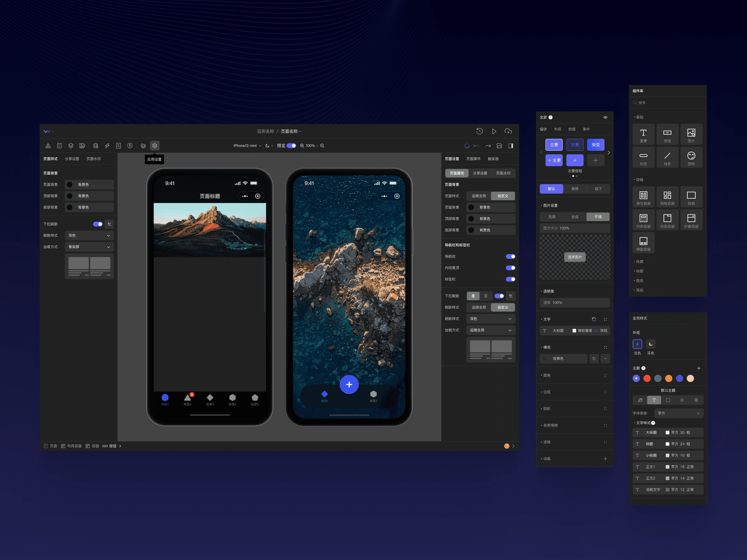Click the lightning bolt events icon
Screen dimensions: 747x560
tap(107, 146)
